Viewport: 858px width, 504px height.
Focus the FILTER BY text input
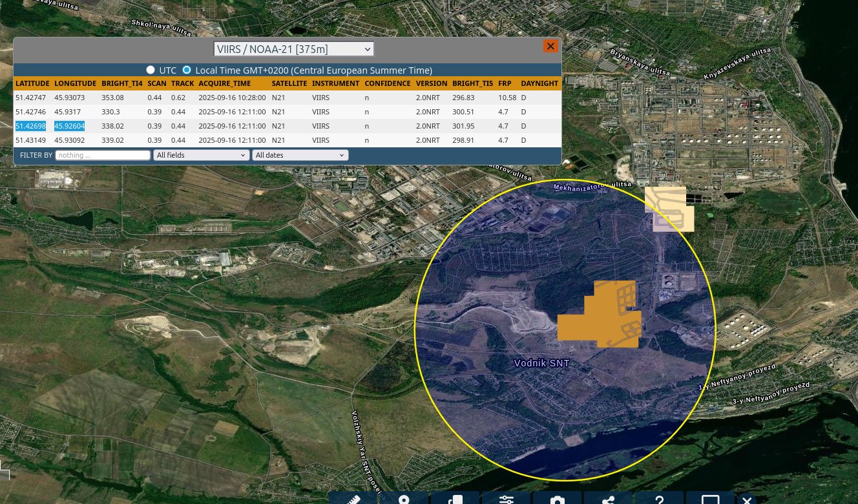(103, 155)
